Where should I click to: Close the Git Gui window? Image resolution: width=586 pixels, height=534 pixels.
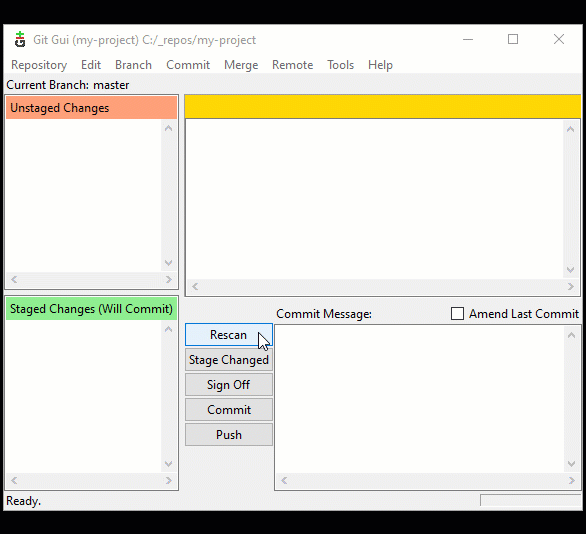point(559,39)
